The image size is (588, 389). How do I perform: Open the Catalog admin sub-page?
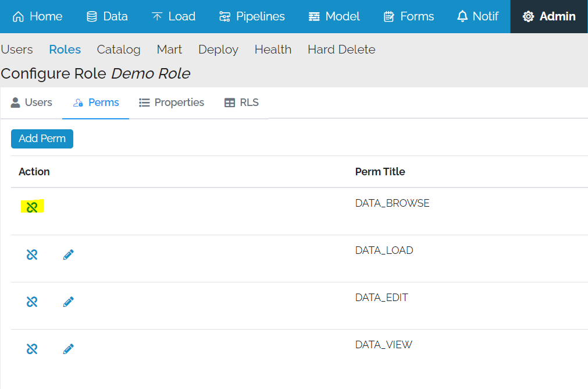pos(119,49)
